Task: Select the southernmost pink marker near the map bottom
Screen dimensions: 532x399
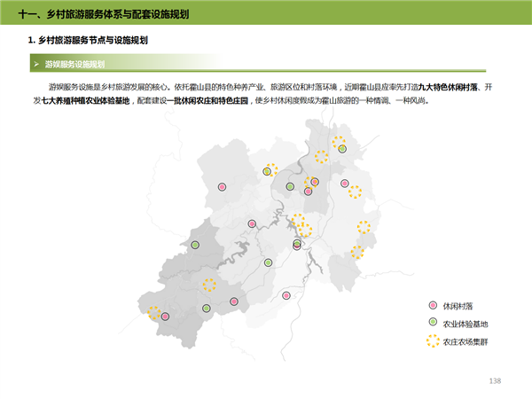Action: click(286, 295)
